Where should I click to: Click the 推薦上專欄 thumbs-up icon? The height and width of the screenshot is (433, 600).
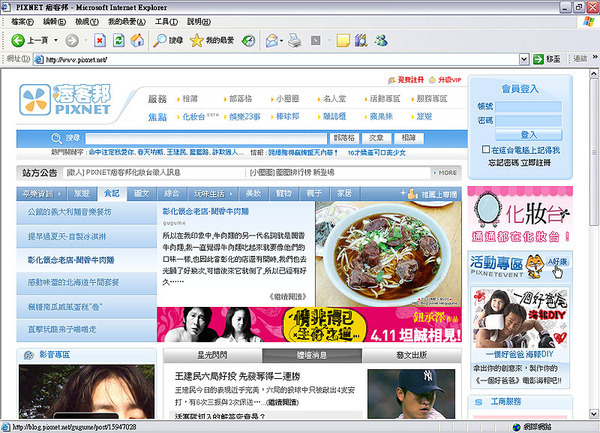coord(412,194)
